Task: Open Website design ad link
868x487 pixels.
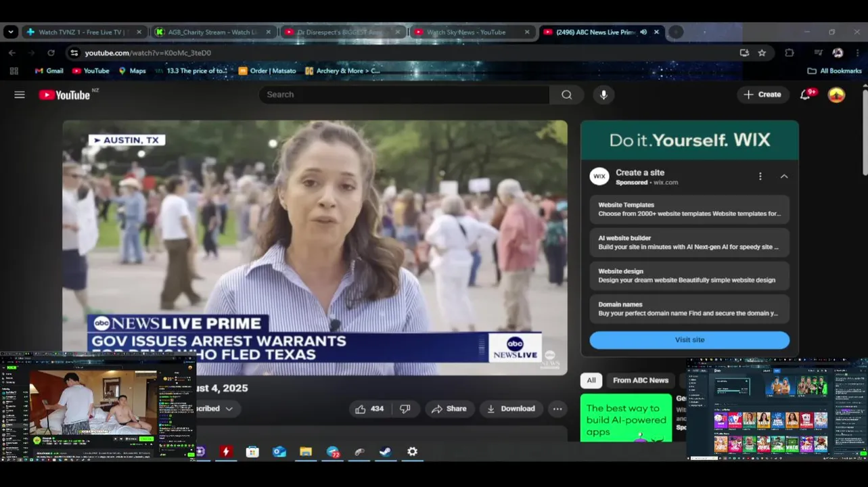Action: pos(689,275)
